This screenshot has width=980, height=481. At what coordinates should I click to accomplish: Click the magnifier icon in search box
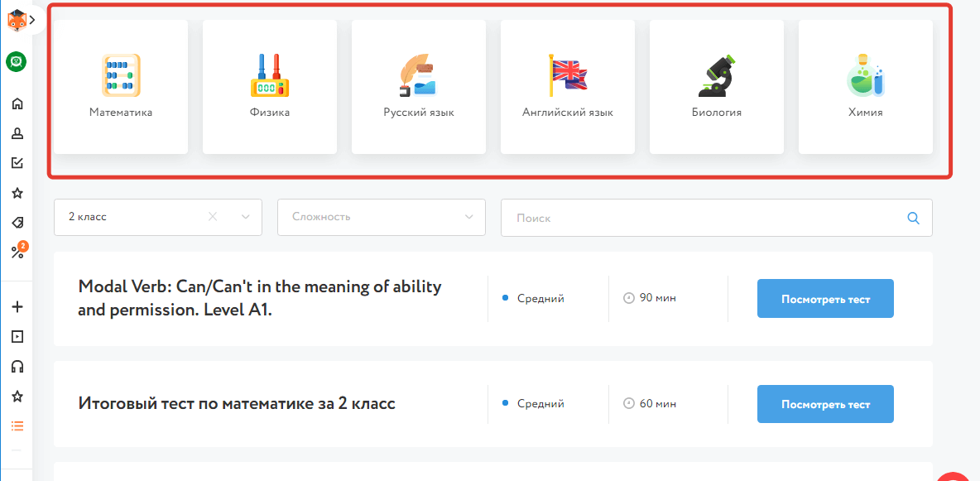914,218
